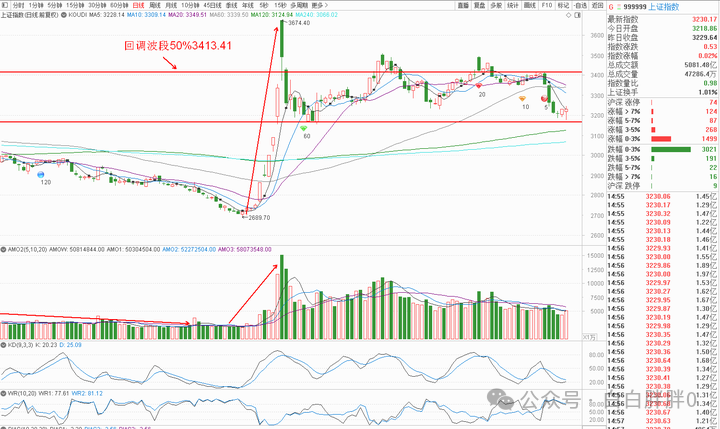This screenshot has width=720, height=429.
Task: Click the 沪深 跌停 row
Action: tap(663, 186)
